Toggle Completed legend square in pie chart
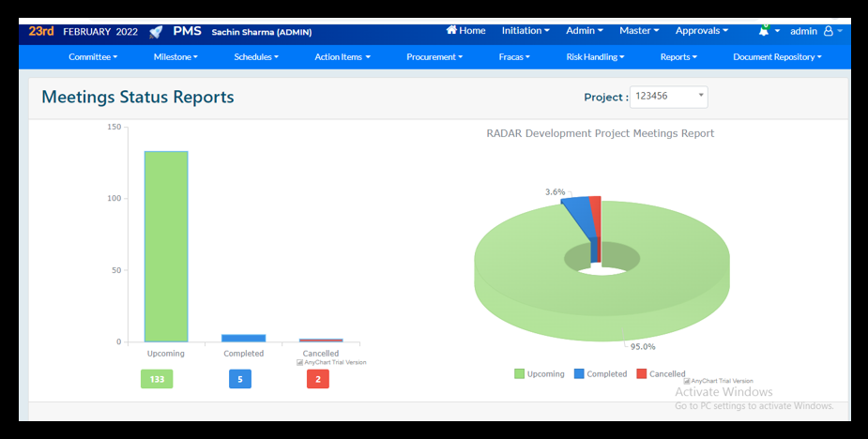The height and width of the screenshot is (439, 868). tap(579, 373)
